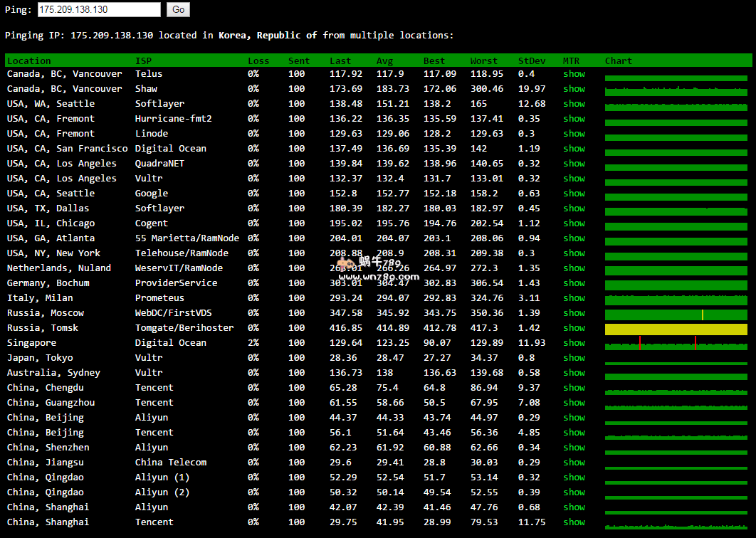Show MTR for Fremont Linode
Viewport: 756px width, 538px height.
574,134
